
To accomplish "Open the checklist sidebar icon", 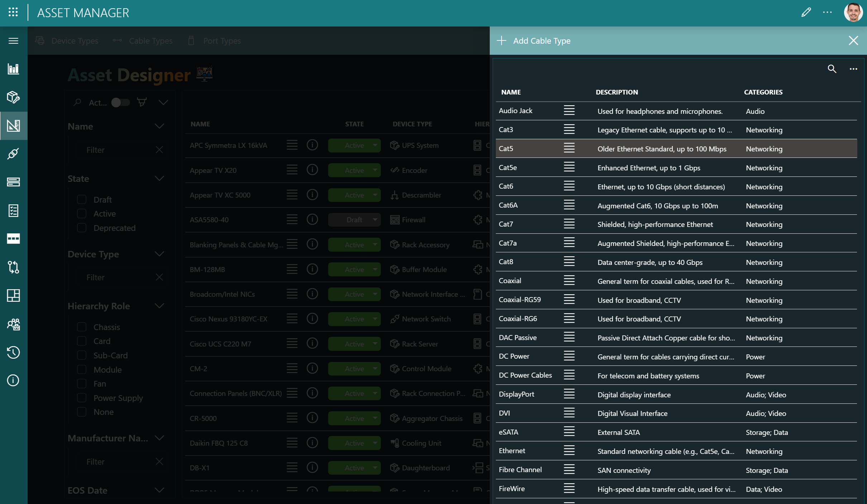I will pyautogui.click(x=13, y=210).
